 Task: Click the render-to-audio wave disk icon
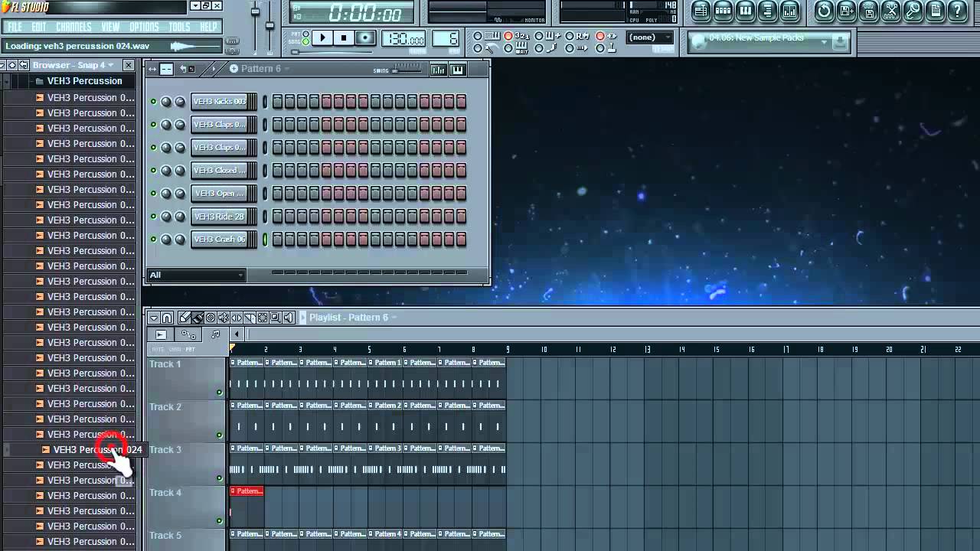pos(868,11)
